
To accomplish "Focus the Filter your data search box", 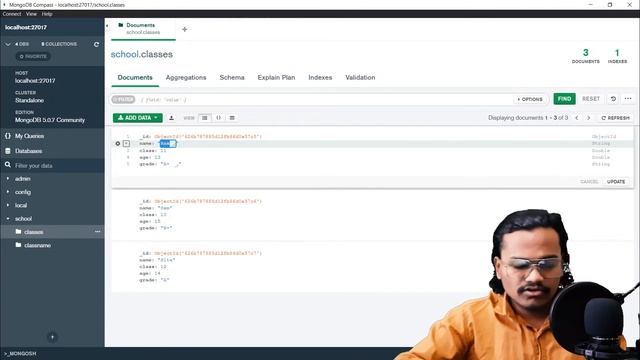I will (52, 166).
